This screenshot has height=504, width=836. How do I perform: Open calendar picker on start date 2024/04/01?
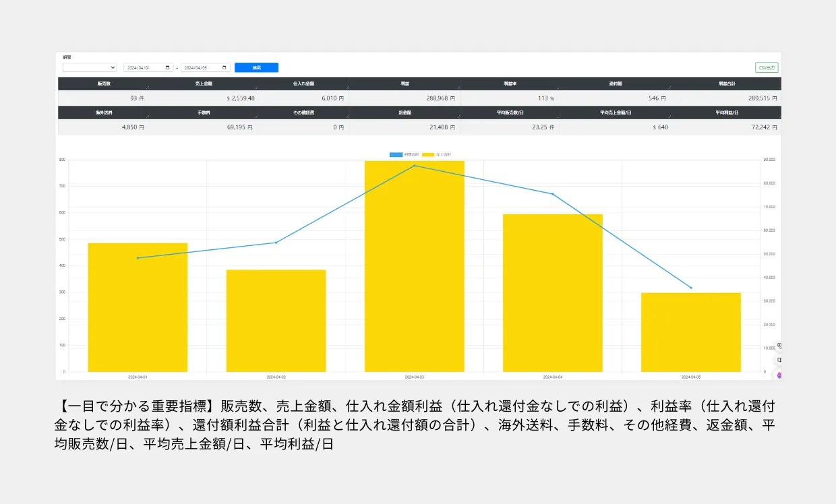pyautogui.click(x=167, y=68)
